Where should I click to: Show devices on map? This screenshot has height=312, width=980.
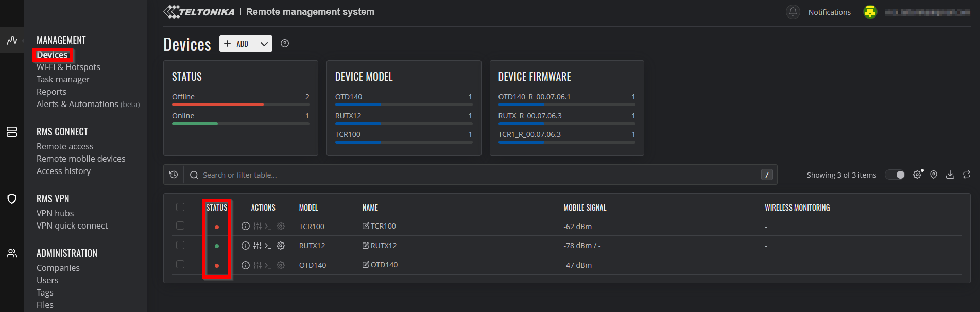(x=934, y=175)
